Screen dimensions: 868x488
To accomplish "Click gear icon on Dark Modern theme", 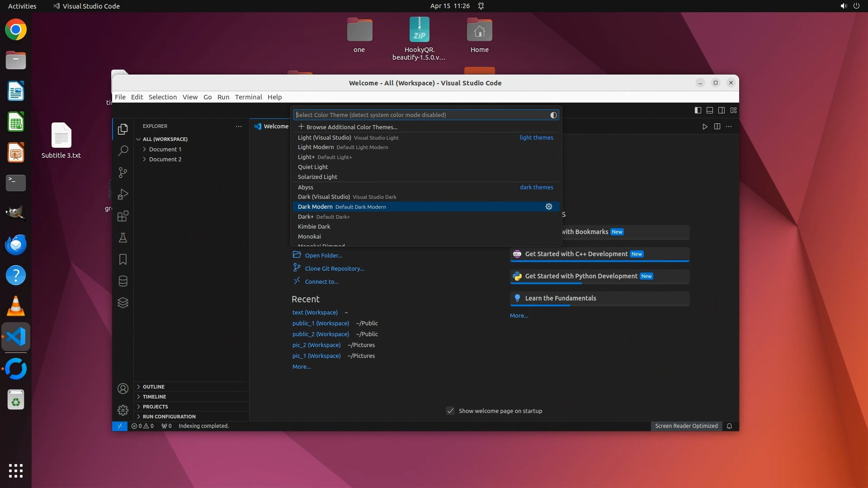I will (548, 206).
